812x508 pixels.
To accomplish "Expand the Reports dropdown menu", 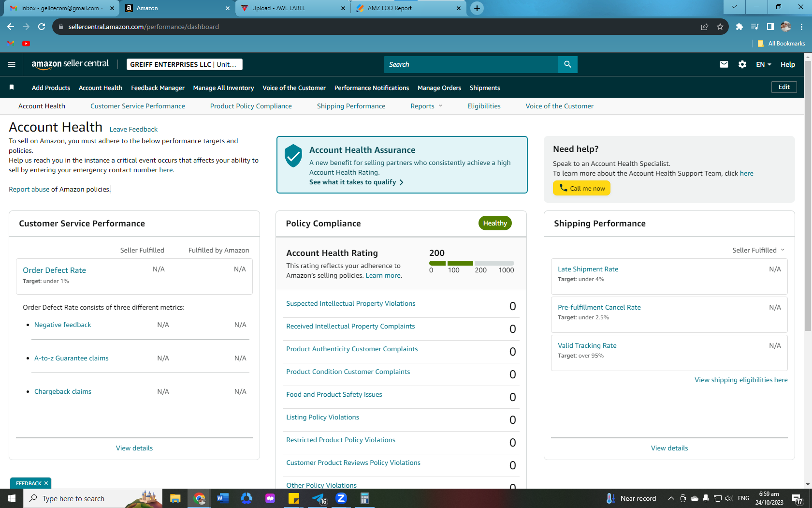I will pos(426,106).
